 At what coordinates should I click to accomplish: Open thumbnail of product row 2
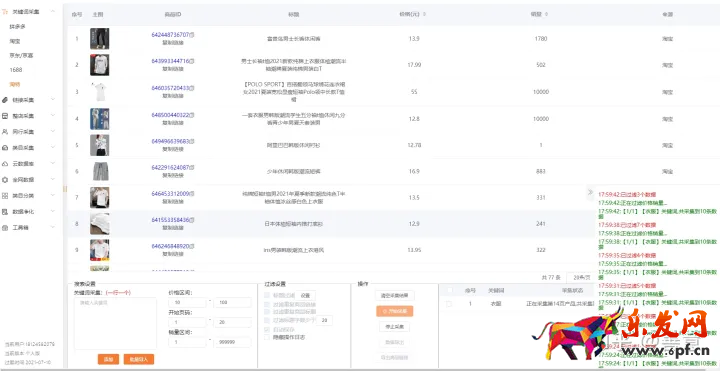point(99,65)
